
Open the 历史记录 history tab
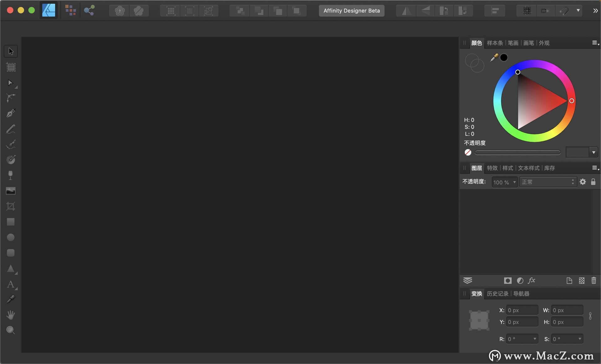tap(497, 294)
